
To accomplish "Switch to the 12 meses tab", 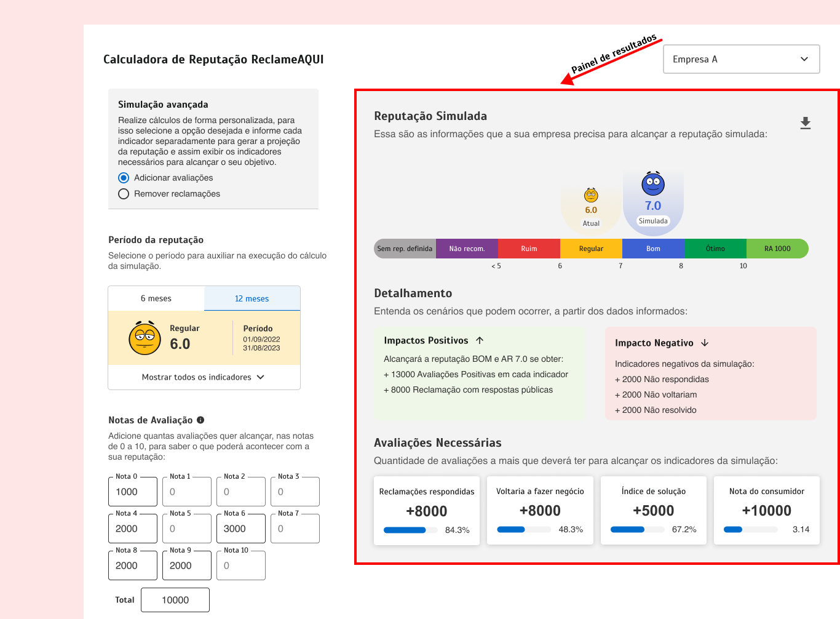I will [252, 298].
